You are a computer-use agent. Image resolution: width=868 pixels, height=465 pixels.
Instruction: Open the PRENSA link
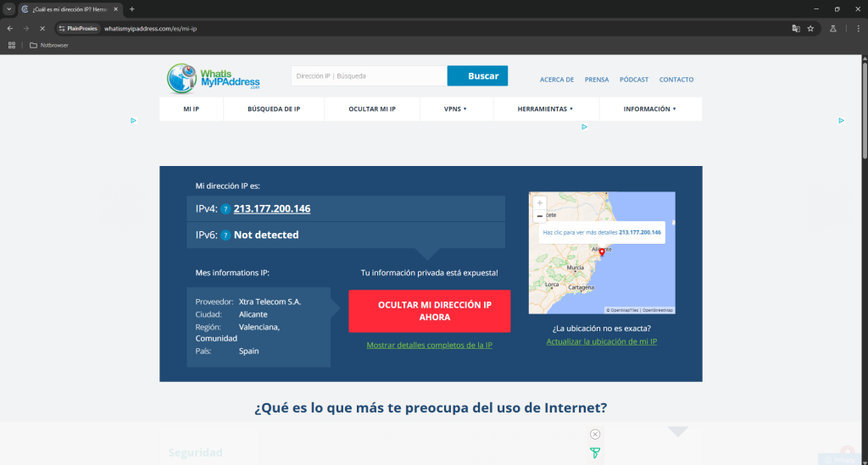point(597,80)
